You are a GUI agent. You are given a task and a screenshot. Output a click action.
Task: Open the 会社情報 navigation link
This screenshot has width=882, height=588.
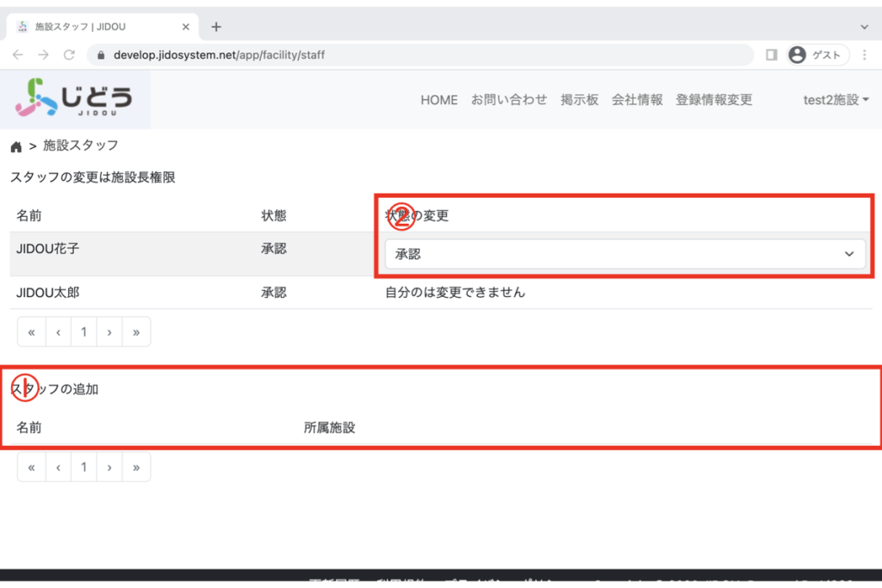637,100
